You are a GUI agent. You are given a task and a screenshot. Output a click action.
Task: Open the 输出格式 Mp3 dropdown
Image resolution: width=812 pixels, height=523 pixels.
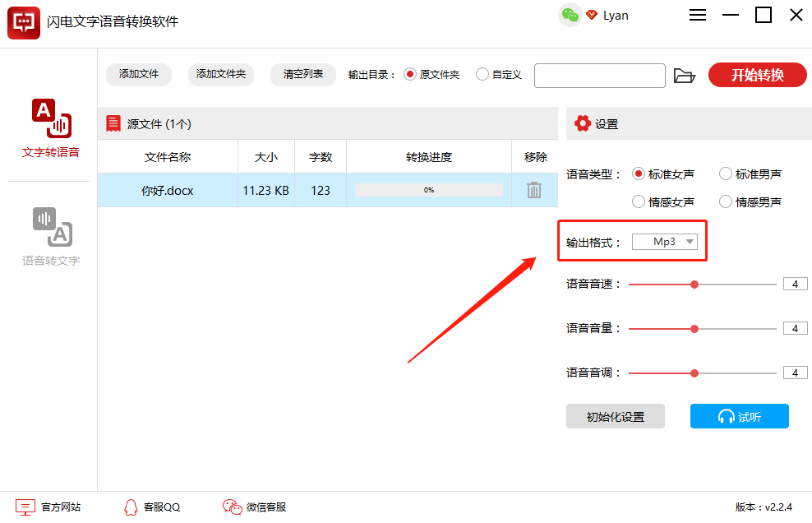(x=664, y=242)
